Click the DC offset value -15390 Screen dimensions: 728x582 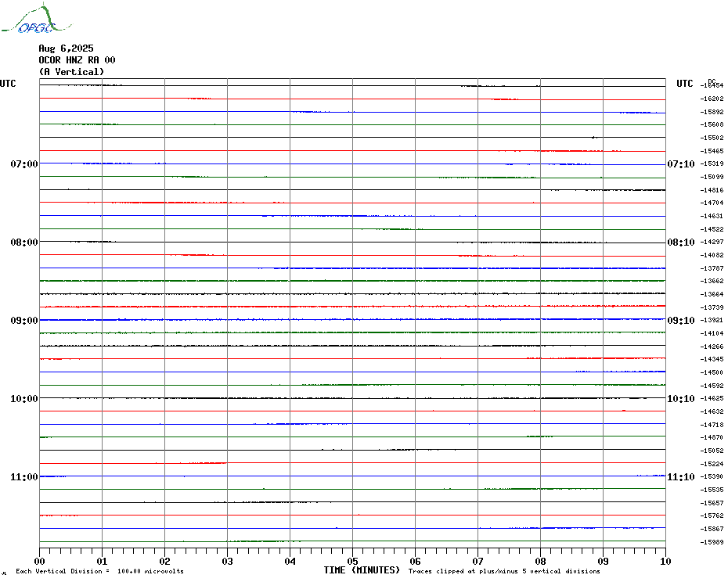[x=712, y=477]
